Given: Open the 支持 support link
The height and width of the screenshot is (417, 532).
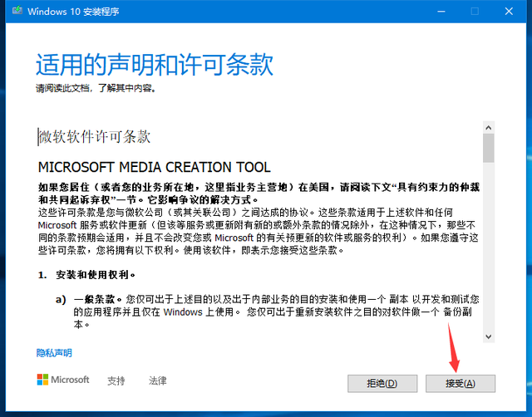Looking at the screenshot, I should pos(116,380).
